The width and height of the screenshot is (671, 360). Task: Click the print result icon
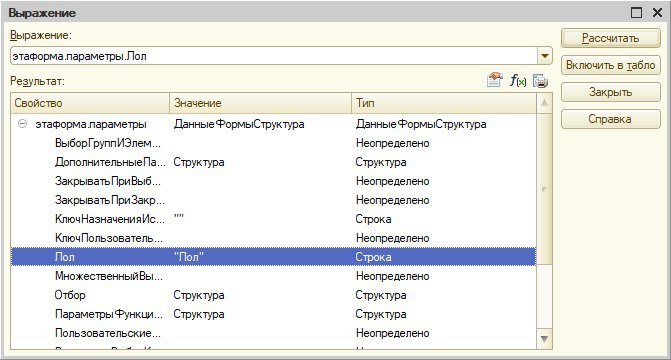tap(540, 80)
